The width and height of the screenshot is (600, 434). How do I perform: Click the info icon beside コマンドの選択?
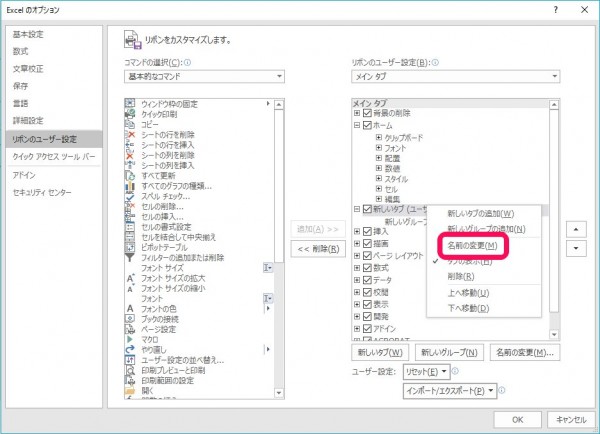click(x=188, y=62)
